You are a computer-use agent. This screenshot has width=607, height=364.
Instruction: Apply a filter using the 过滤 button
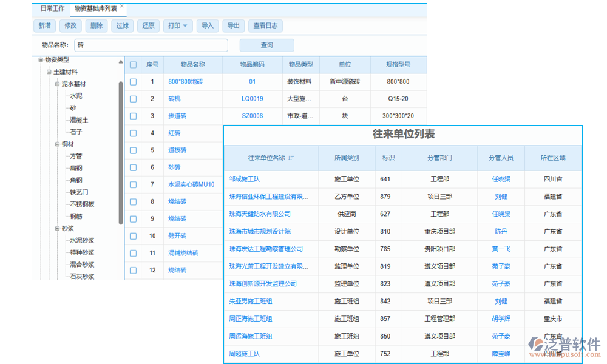pyautogui.click(x=122, y=25)
